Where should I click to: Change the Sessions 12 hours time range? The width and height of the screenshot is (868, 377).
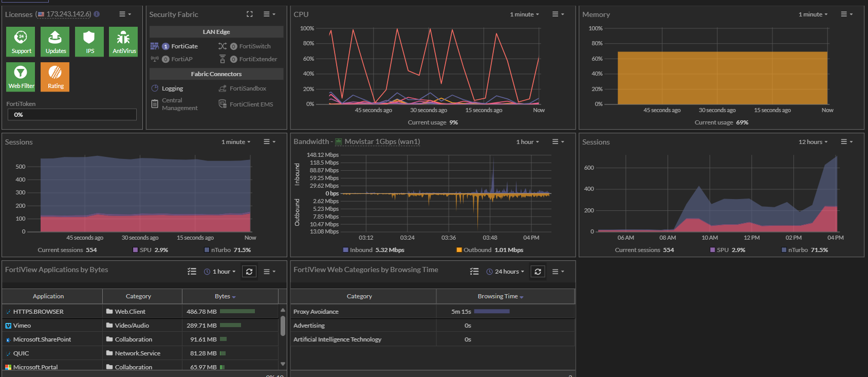pos(813,142)
